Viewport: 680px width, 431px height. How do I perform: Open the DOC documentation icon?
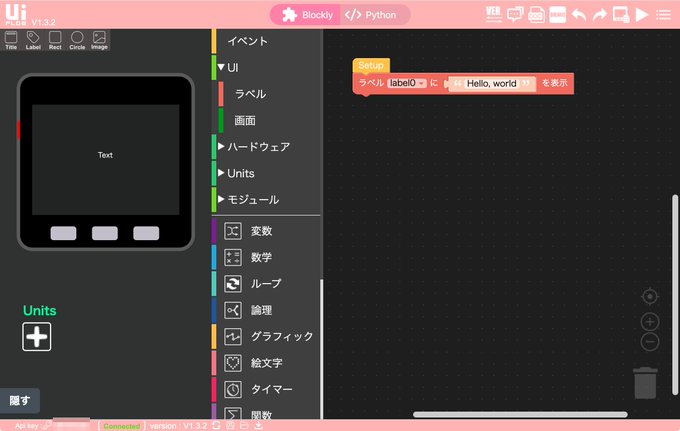536,15
